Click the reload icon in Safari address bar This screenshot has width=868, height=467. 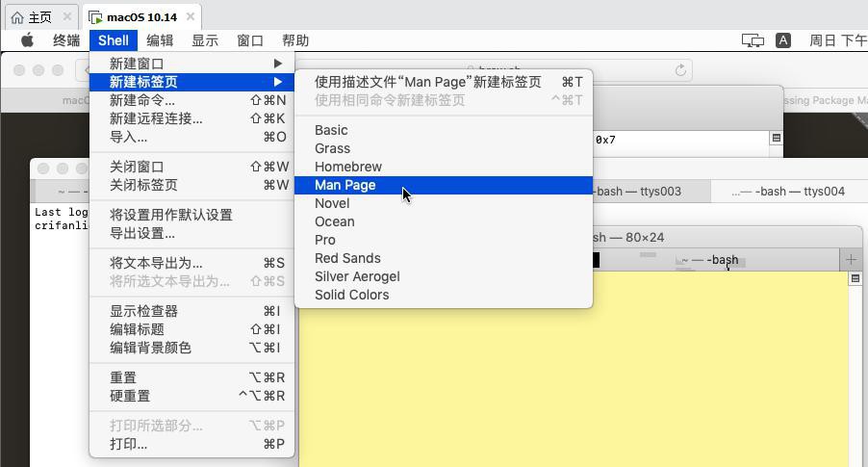pyautogui.click(x=680, y=69)
